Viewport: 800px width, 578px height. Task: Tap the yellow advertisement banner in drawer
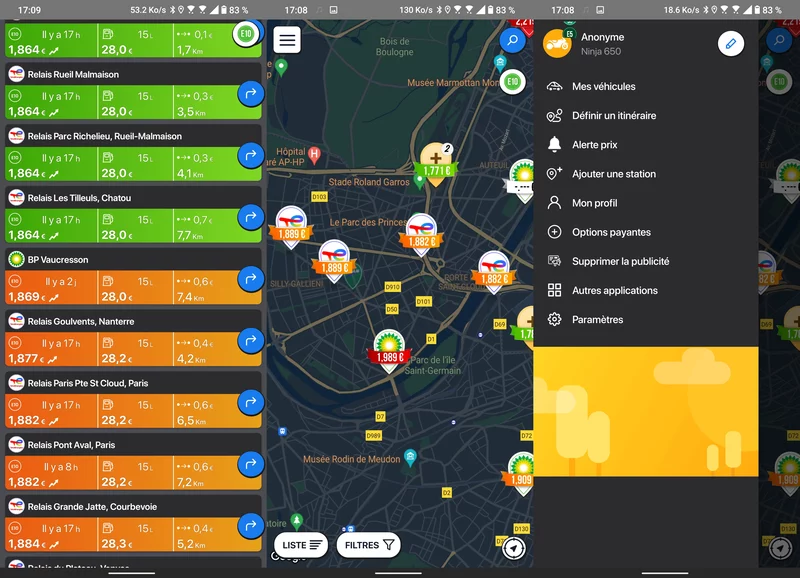646,412
